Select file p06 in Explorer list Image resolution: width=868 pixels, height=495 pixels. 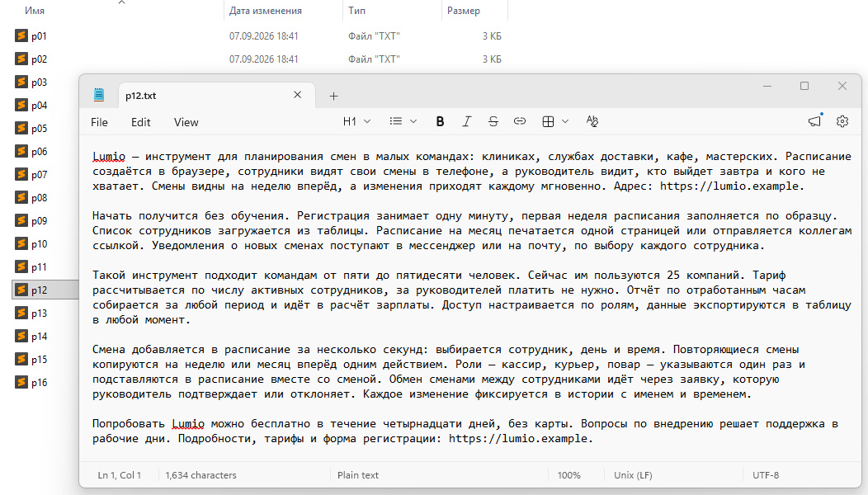tap(39, 152)
